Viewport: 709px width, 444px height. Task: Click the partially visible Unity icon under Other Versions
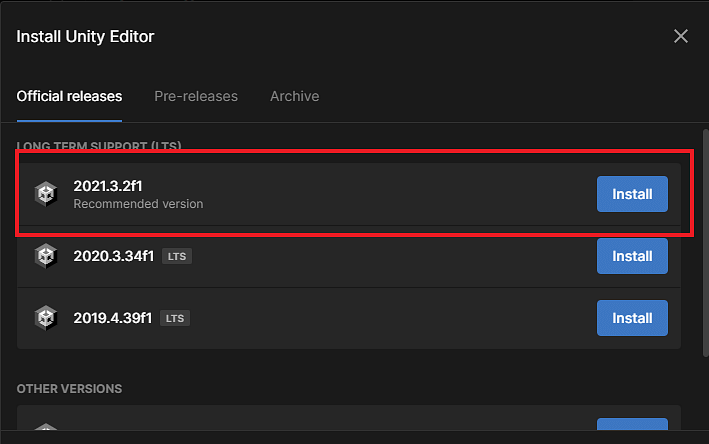click(46, 426)
